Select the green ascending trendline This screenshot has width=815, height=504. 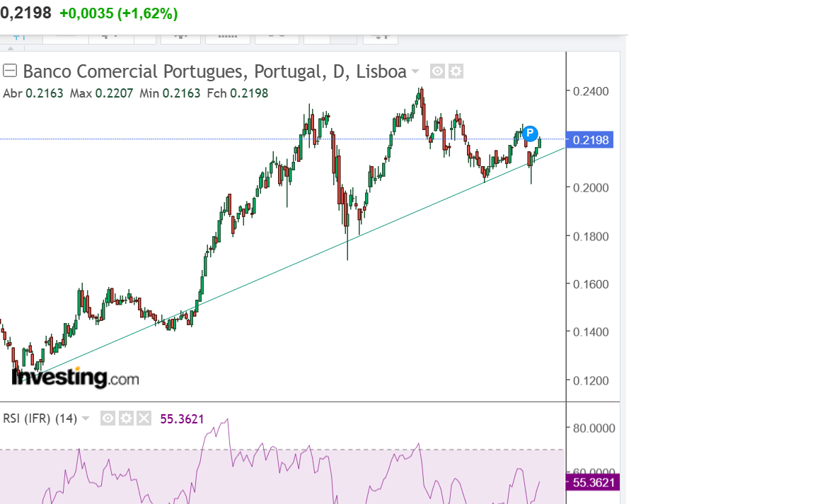(283, 269)
